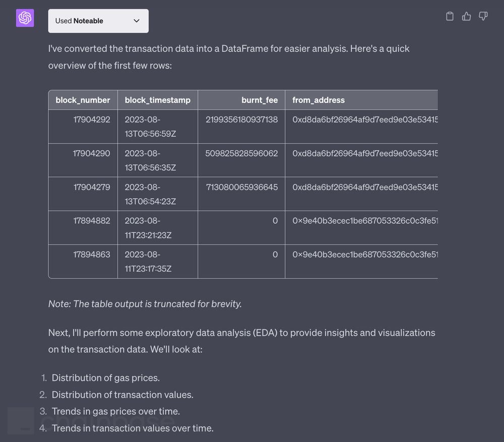
Task: Select the from_address column header
Action: coord(319,100)
